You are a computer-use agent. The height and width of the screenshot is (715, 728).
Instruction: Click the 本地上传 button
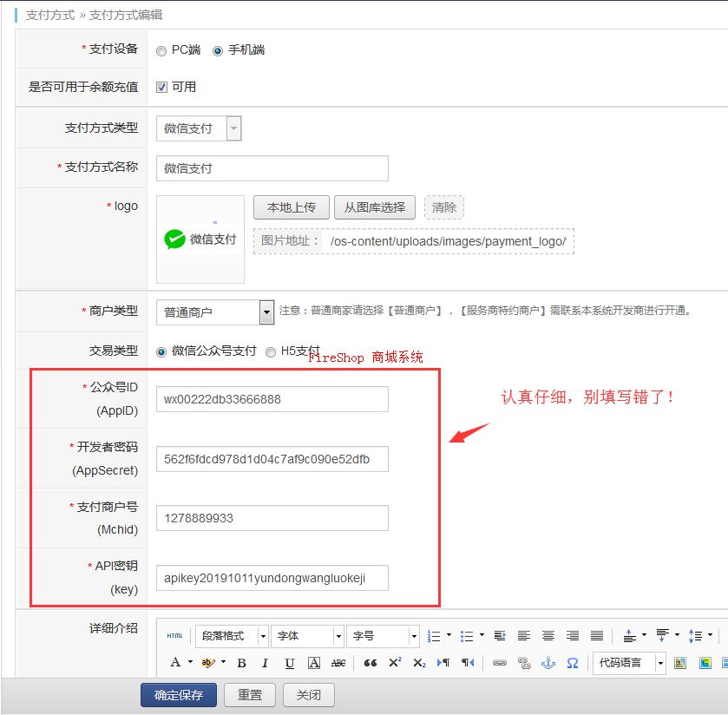(x=291, y=207)
